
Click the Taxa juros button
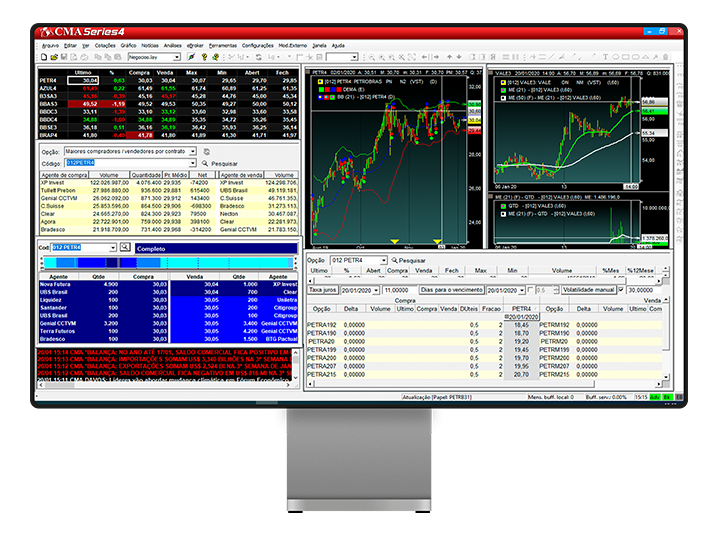[x=323, y=290]
